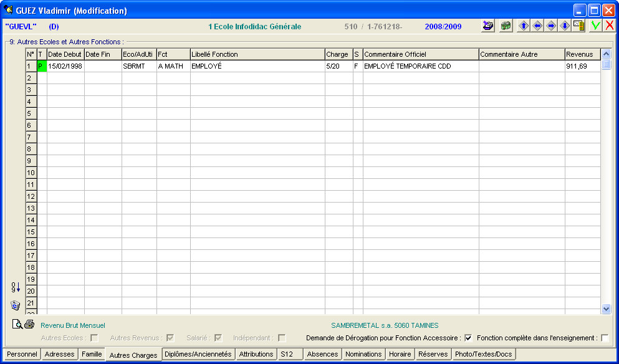Image resolution: width=619 pixels, height=364 pixels.
Task: Click the Date Fin column header
Action: click(x=103, y=54)
